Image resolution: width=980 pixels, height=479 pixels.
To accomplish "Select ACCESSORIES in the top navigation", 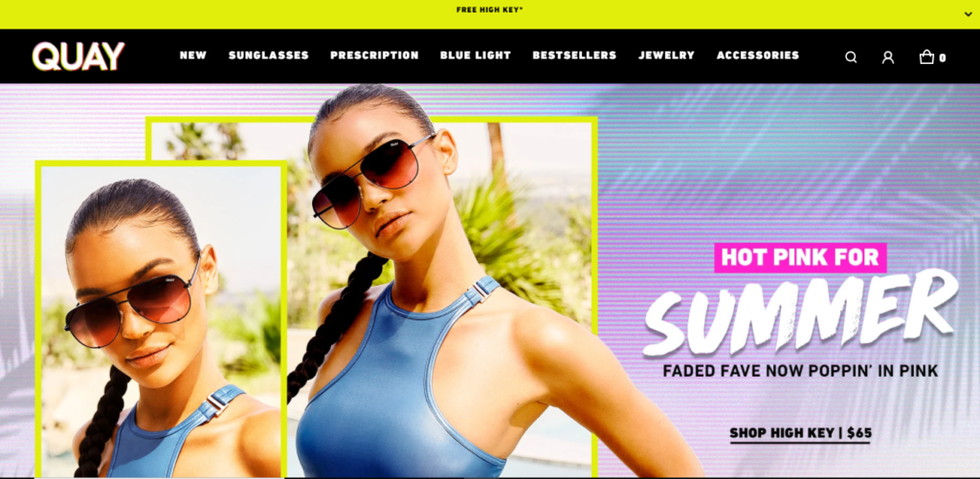I will (758, 54).
